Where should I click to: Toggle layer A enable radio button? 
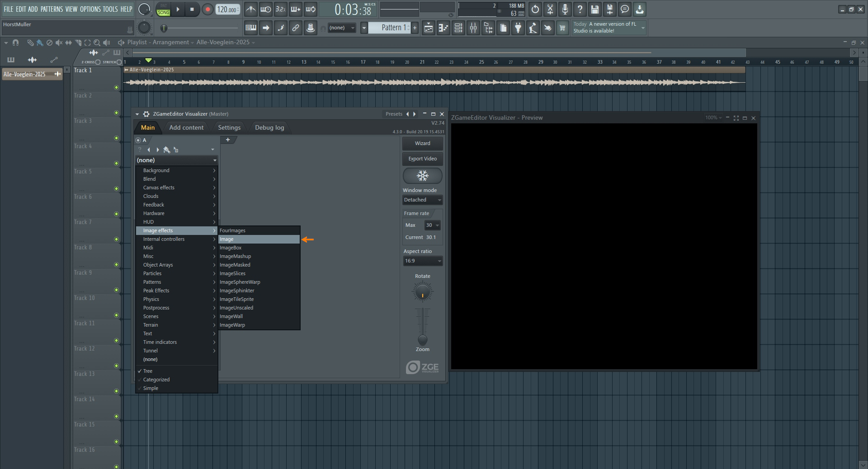click(138, 140)
